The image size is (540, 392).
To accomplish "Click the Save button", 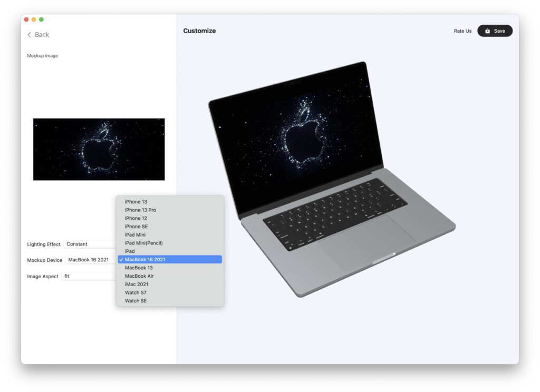I will coord(495,31).
